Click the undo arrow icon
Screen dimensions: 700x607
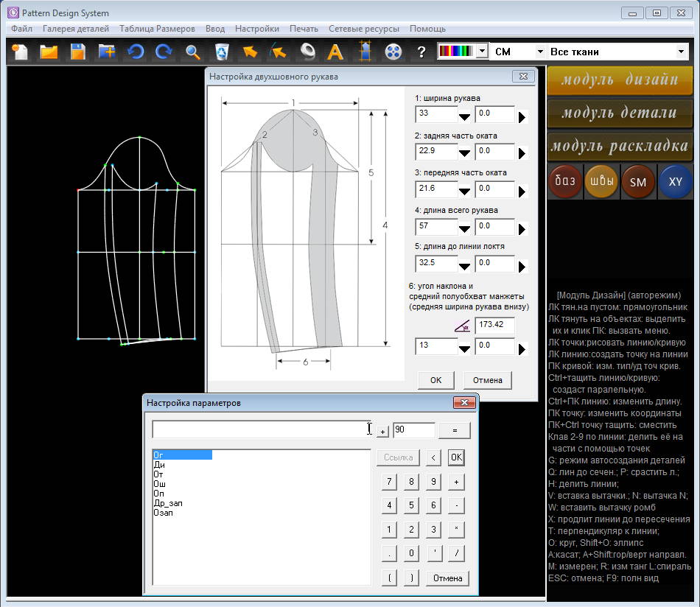pyautogui.click(x=135, y=52)
